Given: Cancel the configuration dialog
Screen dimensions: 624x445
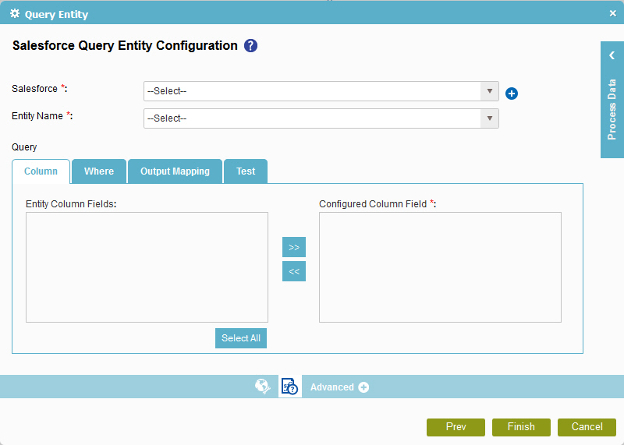Looking at the screenshot, I should (587, 427).
